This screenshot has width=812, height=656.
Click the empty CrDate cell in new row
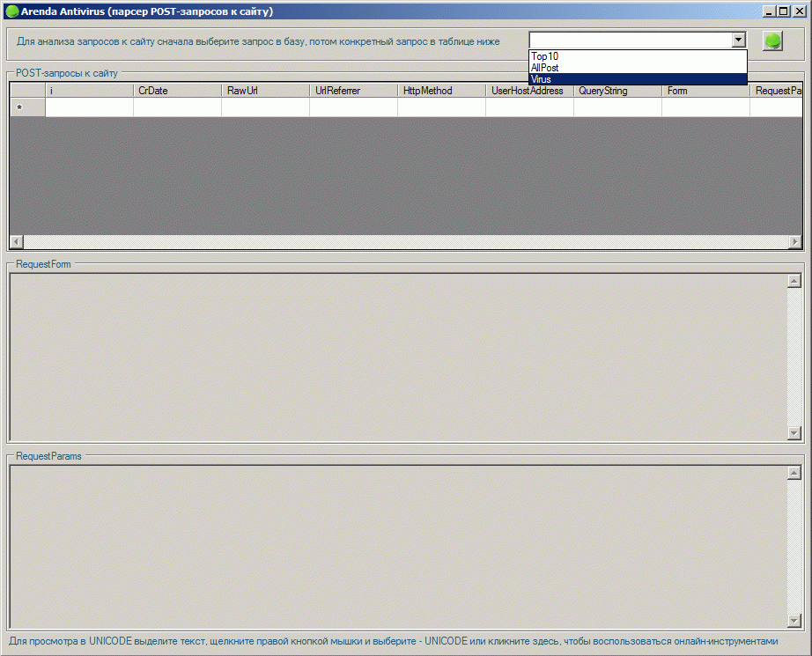coord(178,107)
